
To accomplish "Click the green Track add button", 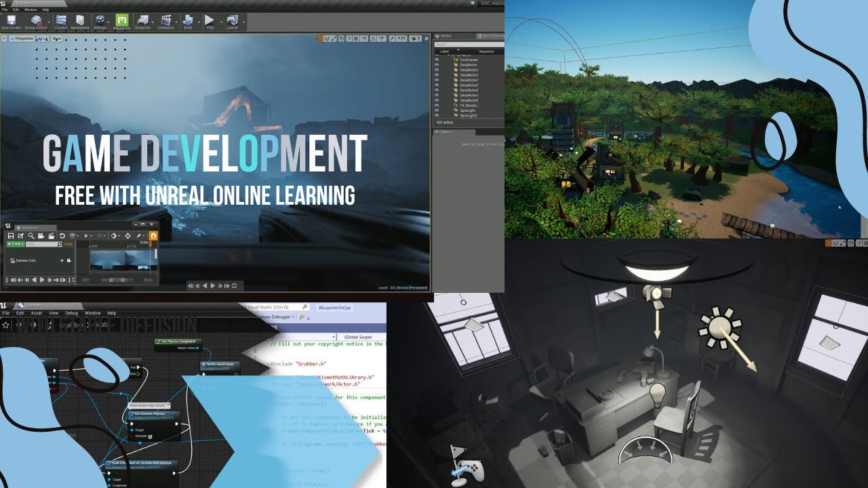I will [x=16, y=244].
